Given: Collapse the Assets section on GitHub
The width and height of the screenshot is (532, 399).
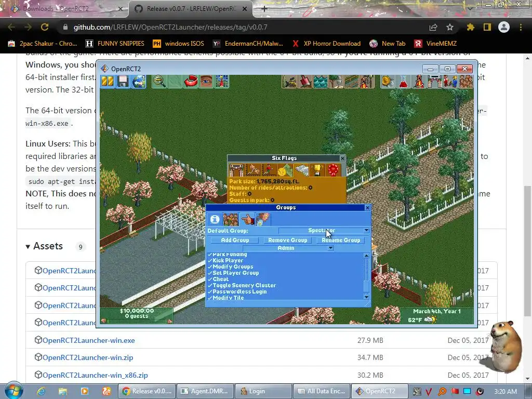Looking at the screenshot, I should pos(45,246).
